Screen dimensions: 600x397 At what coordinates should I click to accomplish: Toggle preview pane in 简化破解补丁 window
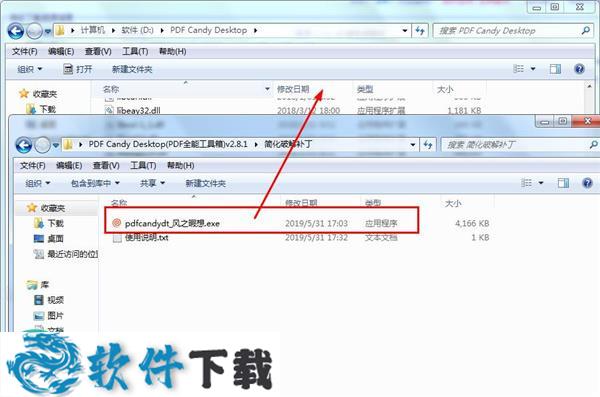coord(563,183)
